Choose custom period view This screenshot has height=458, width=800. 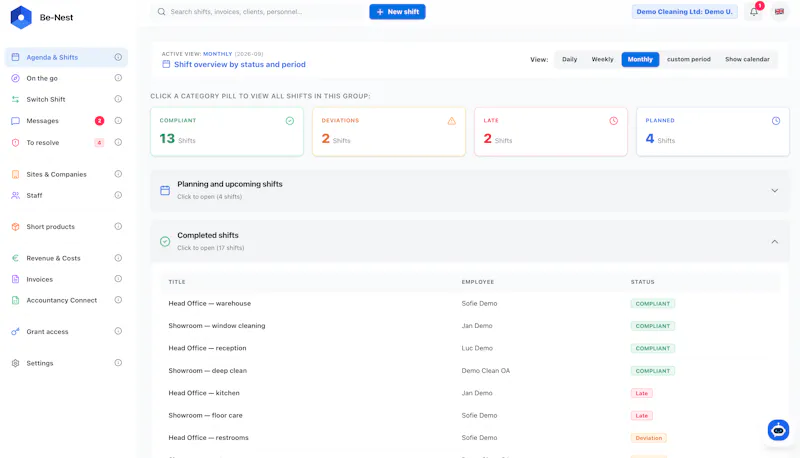coord(688,59)
